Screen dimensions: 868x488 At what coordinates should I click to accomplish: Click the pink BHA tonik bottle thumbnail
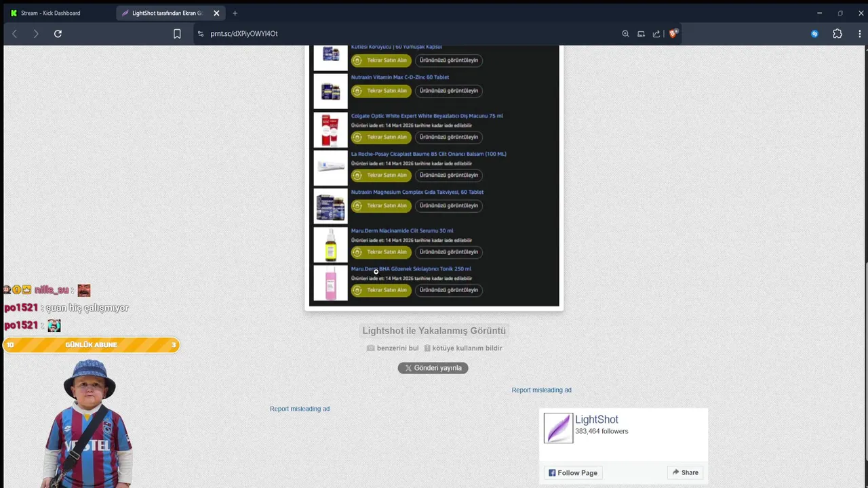point(330,283)
